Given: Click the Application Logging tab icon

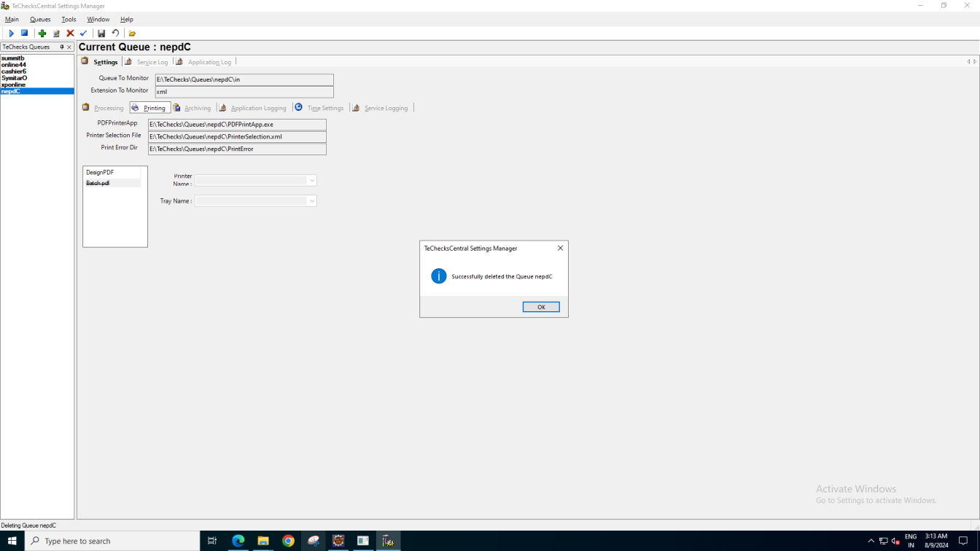Looking at the screenshot, I should point(222,107).
